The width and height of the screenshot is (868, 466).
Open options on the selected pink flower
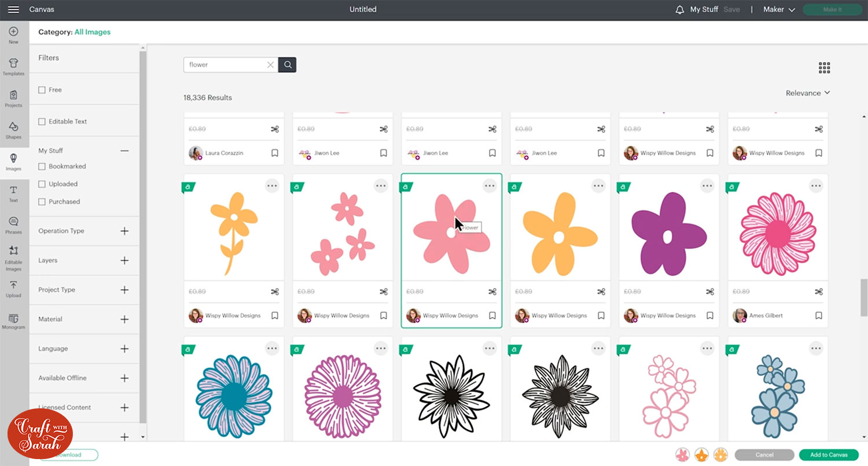[x=490, y=186]
